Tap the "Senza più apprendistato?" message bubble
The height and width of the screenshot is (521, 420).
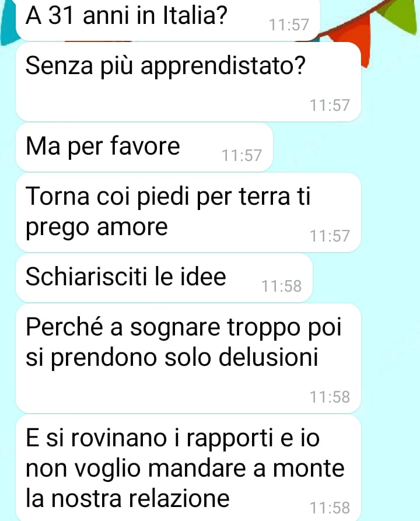188,82
